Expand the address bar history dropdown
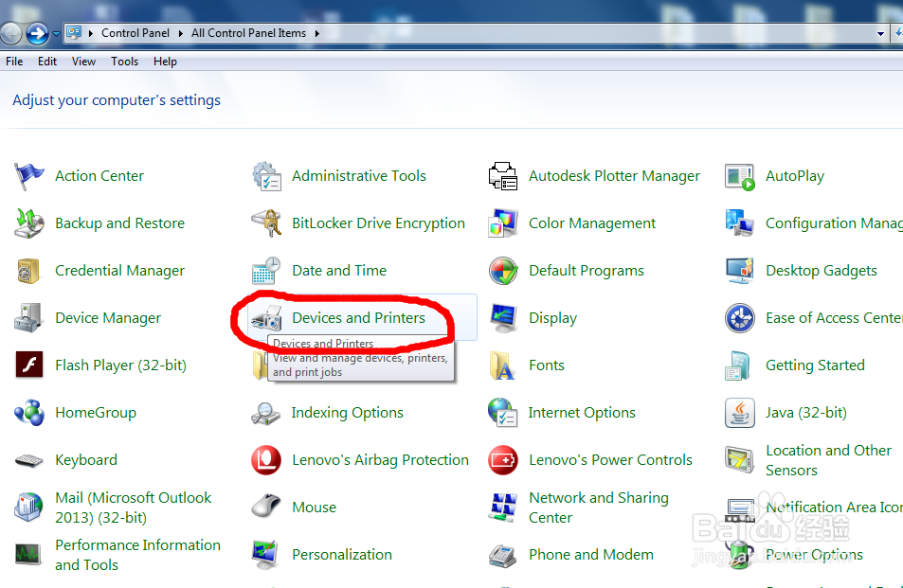This screenshot has width=903, height=588. [x=880, y=33]
